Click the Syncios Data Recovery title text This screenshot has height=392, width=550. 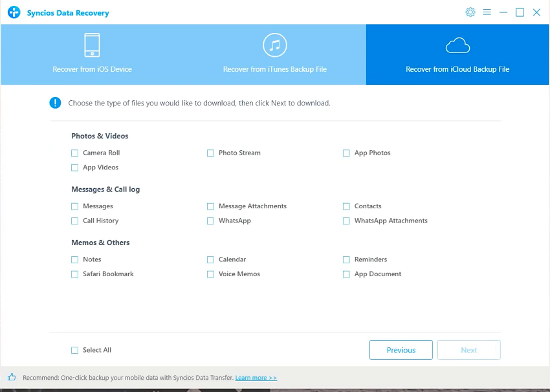pyautogui.click(x=68, y=13)
